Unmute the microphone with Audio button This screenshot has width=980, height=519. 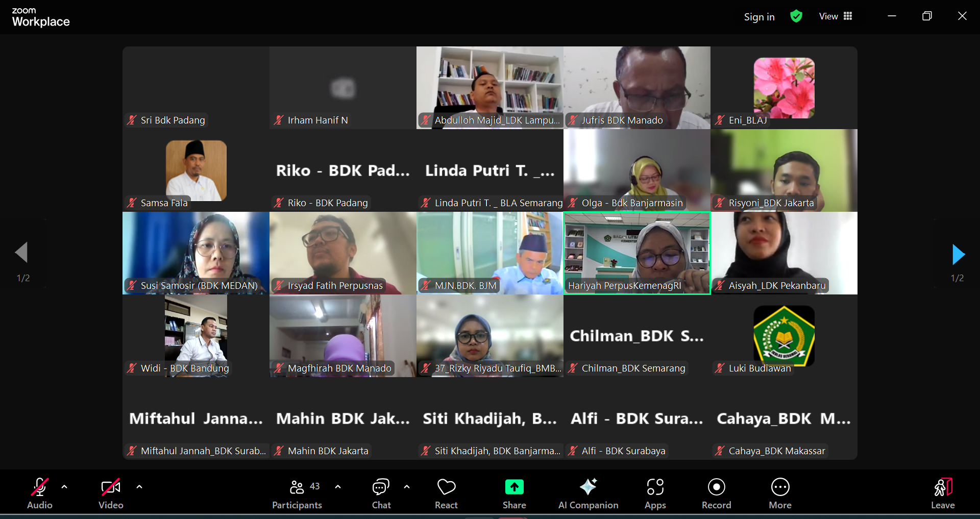coord(40,493)
